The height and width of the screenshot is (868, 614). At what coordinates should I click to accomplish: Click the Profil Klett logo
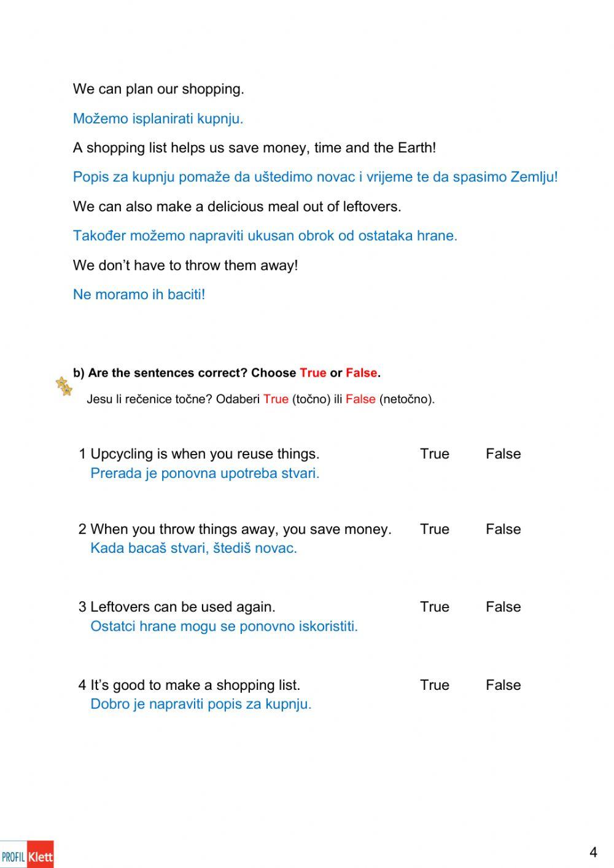click(27, 854)
